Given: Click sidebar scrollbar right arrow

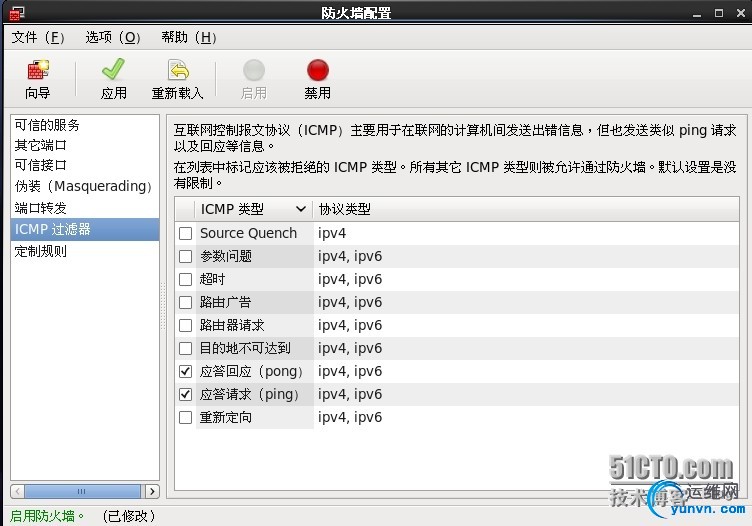Looking at the screenshot, I should pyautogui.click(x=153, y=491).
